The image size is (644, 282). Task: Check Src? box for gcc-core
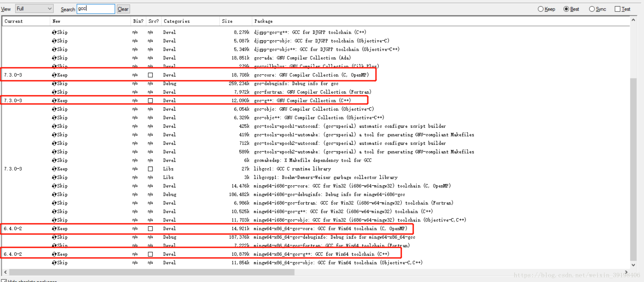(x=150, y=75)
